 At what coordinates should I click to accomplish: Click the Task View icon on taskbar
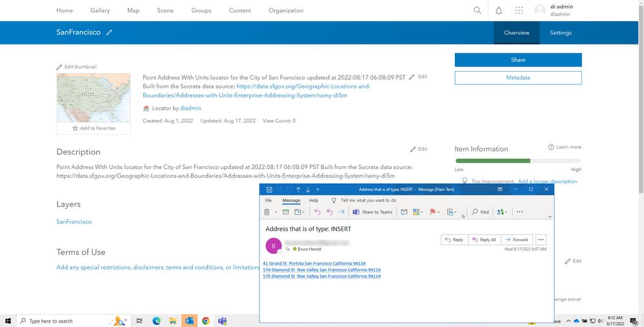[139, 321]
